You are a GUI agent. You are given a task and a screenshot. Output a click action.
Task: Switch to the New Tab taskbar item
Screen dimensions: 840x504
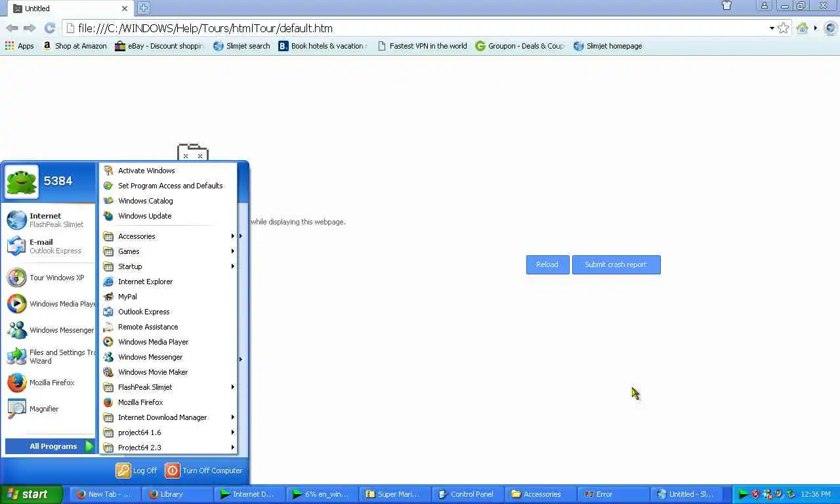click(x=105, y=494)
